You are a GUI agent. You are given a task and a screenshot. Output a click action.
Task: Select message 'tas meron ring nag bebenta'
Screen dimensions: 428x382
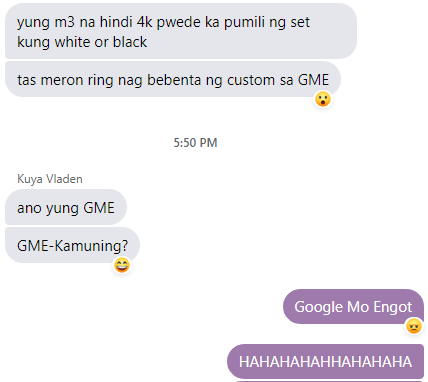pos(173,79)
